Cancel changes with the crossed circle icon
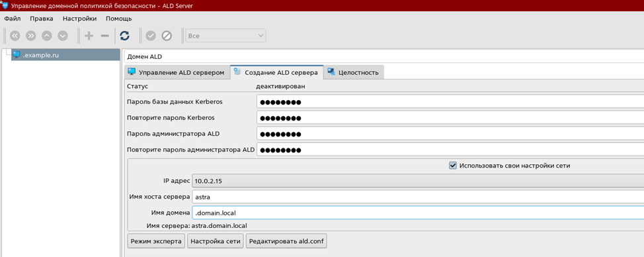 [167, 36]
